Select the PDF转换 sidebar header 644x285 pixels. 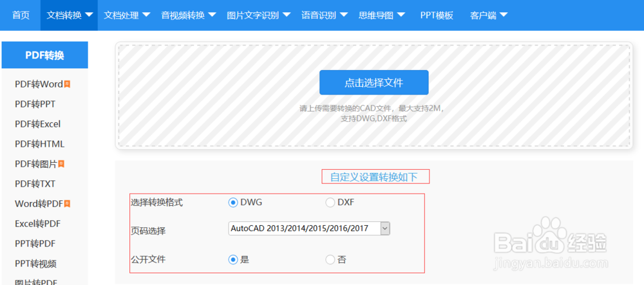coord(45,55)
